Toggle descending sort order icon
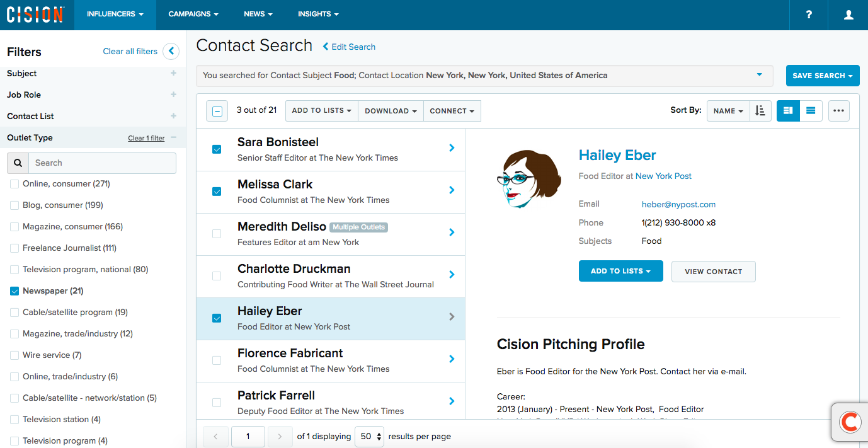Viewport: 868px width, 448px height. pos(760,110)
